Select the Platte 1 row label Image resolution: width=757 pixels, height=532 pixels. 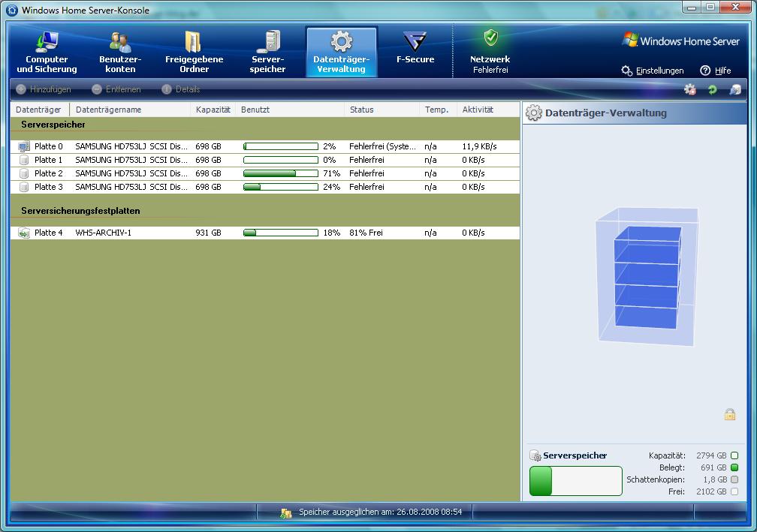pos(48,160)
